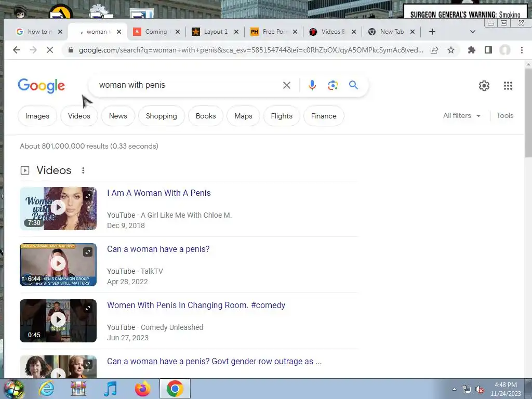Launch Firefox from the taskbar
532x399 pixels.
[142, 389]
